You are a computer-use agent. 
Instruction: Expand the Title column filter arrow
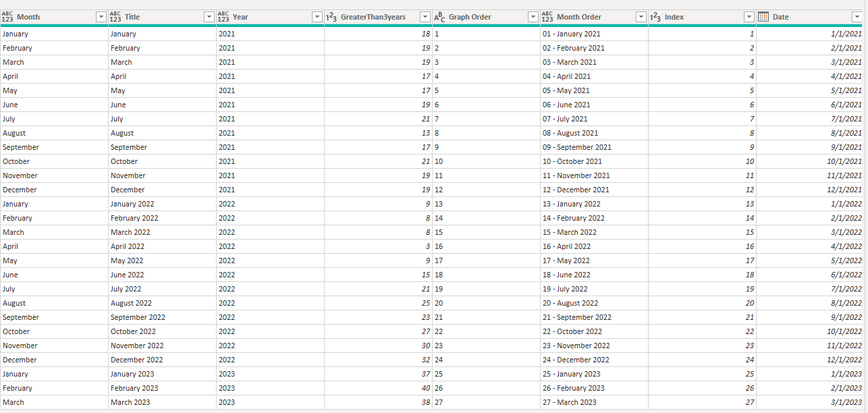(x=209, y=17)
